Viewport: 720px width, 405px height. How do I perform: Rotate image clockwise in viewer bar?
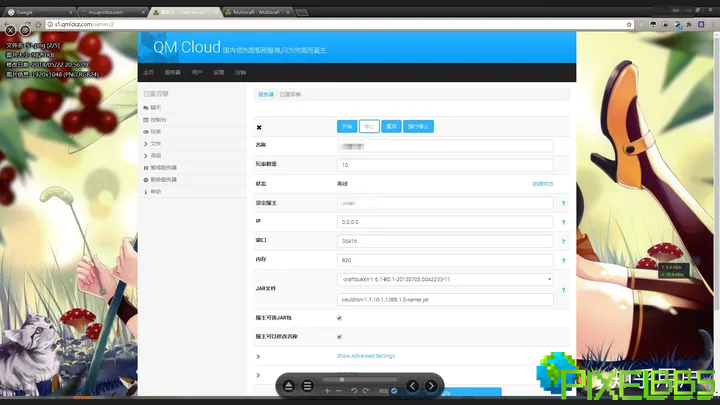tap(366, 391)
